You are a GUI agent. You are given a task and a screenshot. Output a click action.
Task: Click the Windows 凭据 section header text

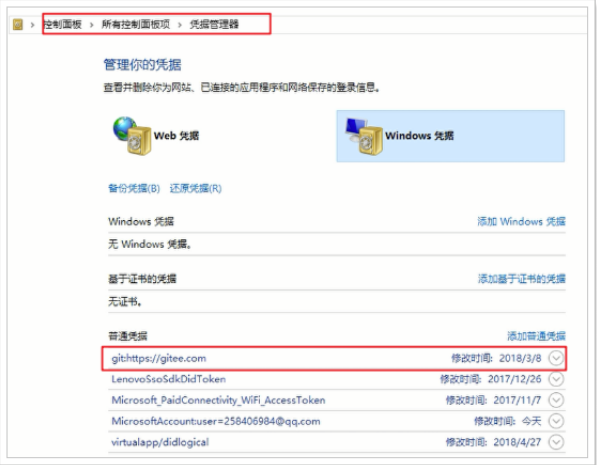pos(141,221)
